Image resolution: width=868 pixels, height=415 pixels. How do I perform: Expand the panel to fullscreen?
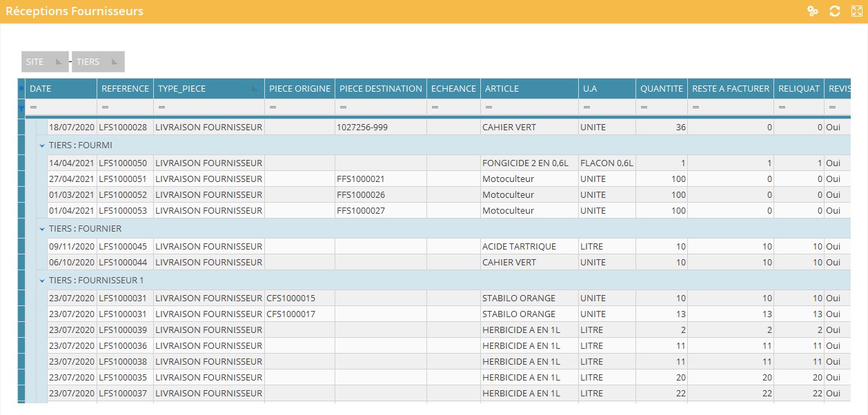857,11
